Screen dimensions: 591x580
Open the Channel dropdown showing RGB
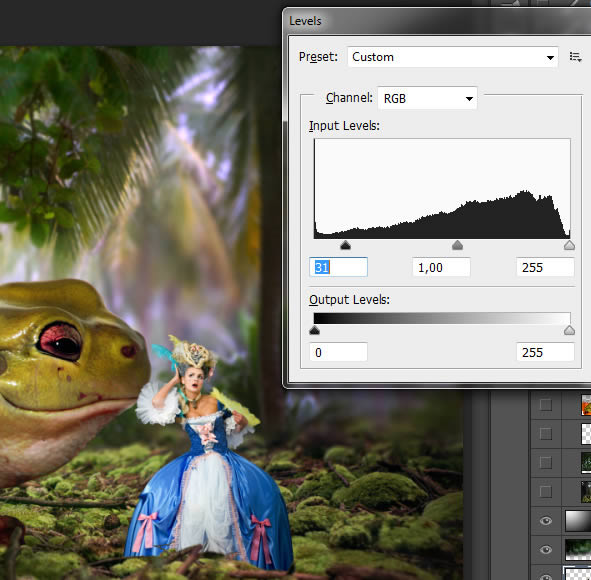tap(427, 98)
